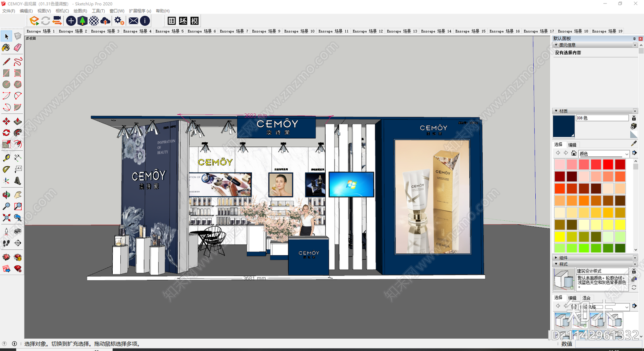Close the 材质 panel section
The width and height of the screenshot is (644, 351).
tap(635, 111)
